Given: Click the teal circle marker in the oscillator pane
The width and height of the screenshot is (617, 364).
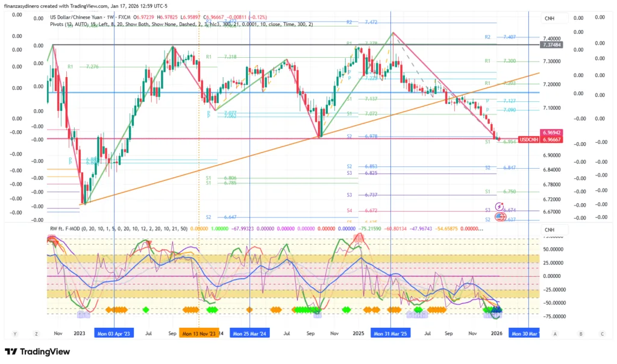Looking at the screenshot, I should click(496, 312).
